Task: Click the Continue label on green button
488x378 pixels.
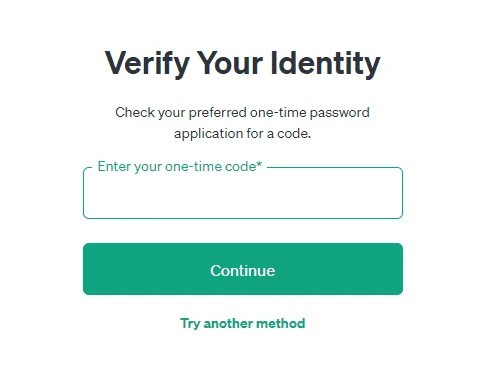Action: click(243, 271)
